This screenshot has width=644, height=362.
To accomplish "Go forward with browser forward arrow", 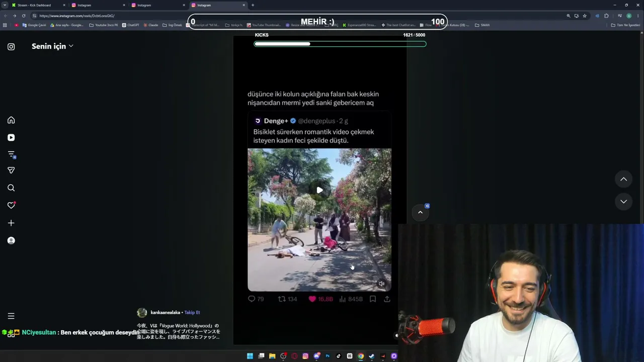I will click(x=14, y=16).
